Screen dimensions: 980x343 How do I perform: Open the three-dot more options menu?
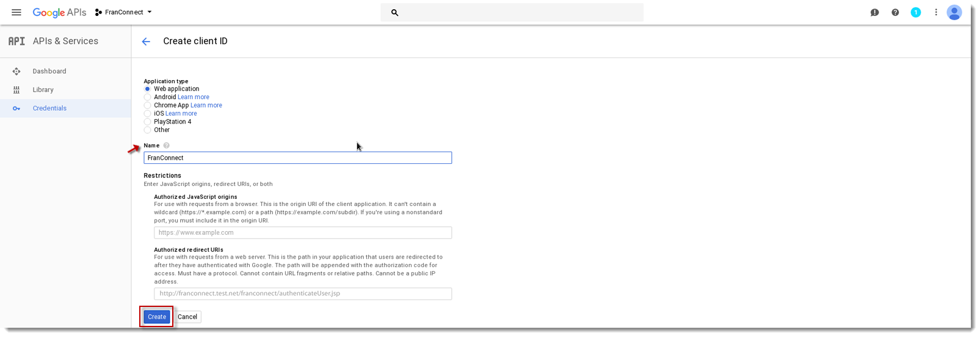click(935, 12)
